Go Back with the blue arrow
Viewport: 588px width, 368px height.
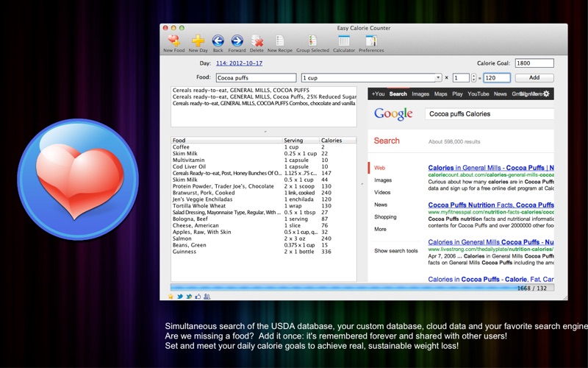[218, 41]
